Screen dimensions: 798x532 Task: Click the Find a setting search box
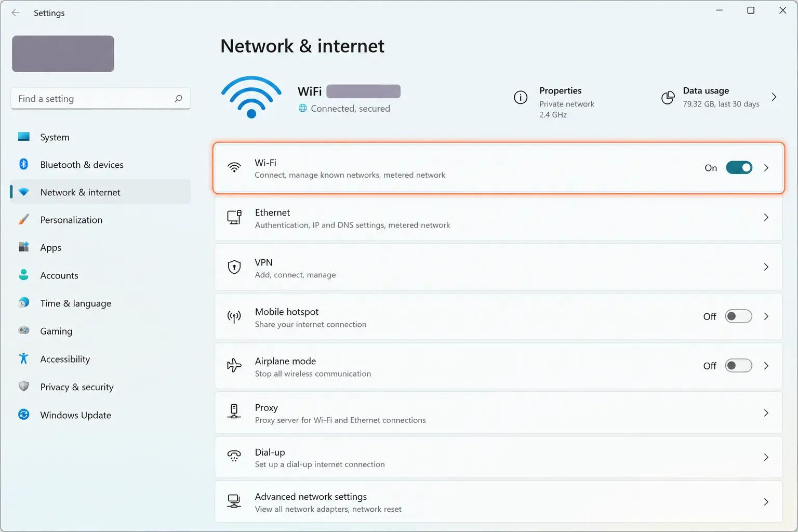click(100, 99)
